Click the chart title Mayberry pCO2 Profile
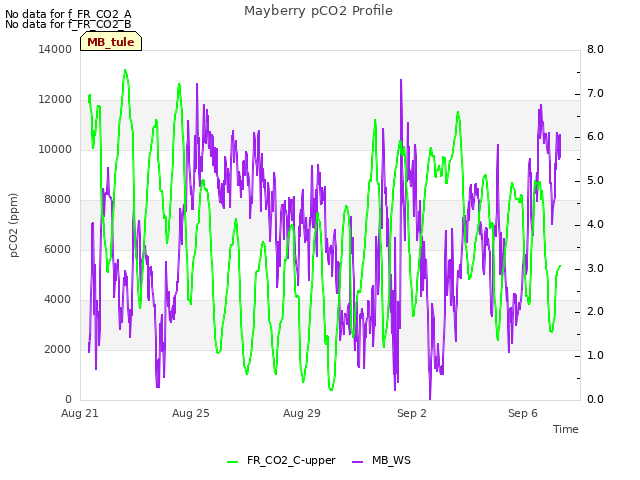The width and height of the screenshot is (640, 480). point(318,11)
